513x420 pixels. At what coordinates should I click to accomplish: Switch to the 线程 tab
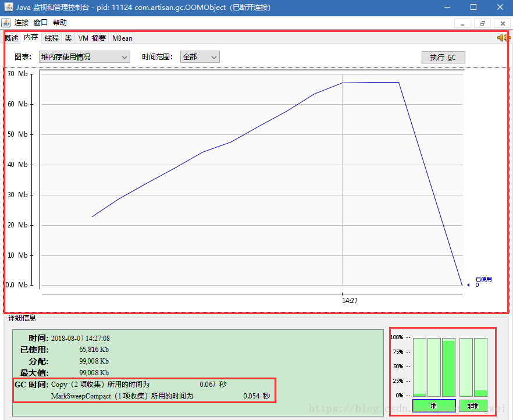click(x=52, y=38)
